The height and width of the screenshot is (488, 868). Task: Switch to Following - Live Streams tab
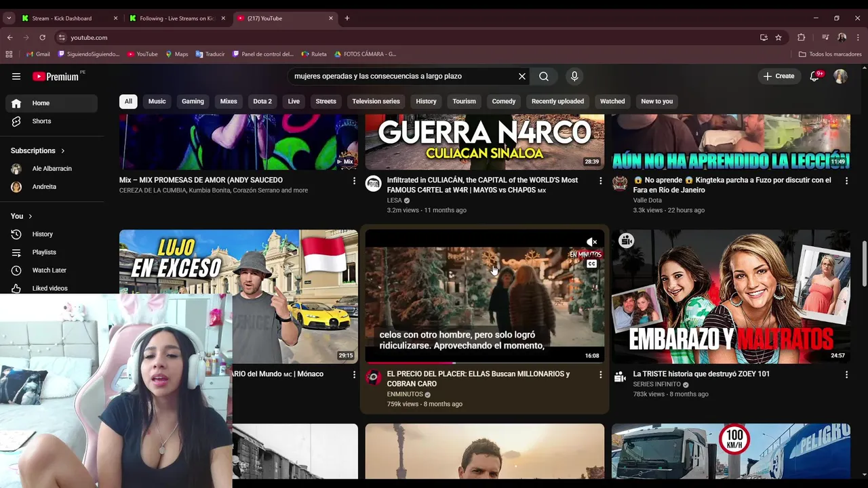tap(177, 18)
